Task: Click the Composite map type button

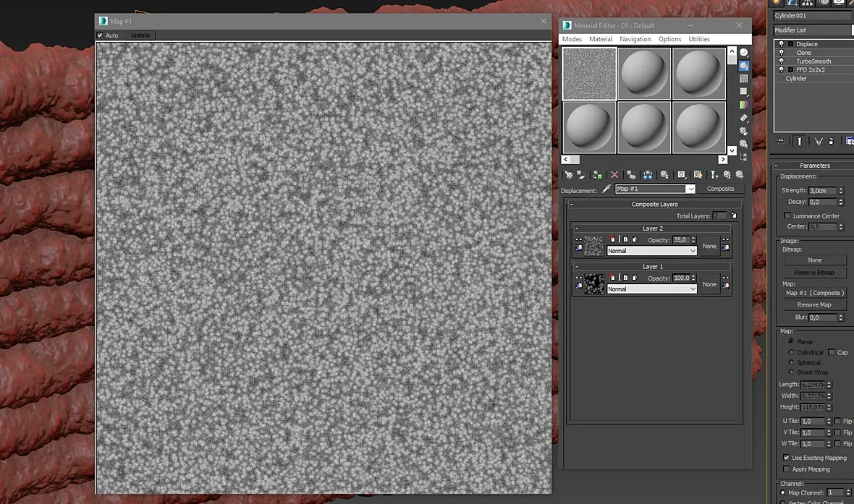Action: pyautogui.click(x=721, y=189)
